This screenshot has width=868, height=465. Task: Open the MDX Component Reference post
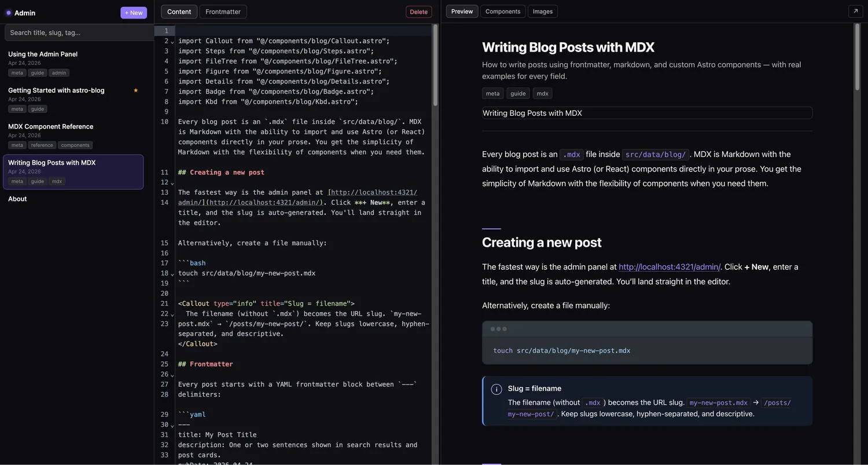click(50, 126)
